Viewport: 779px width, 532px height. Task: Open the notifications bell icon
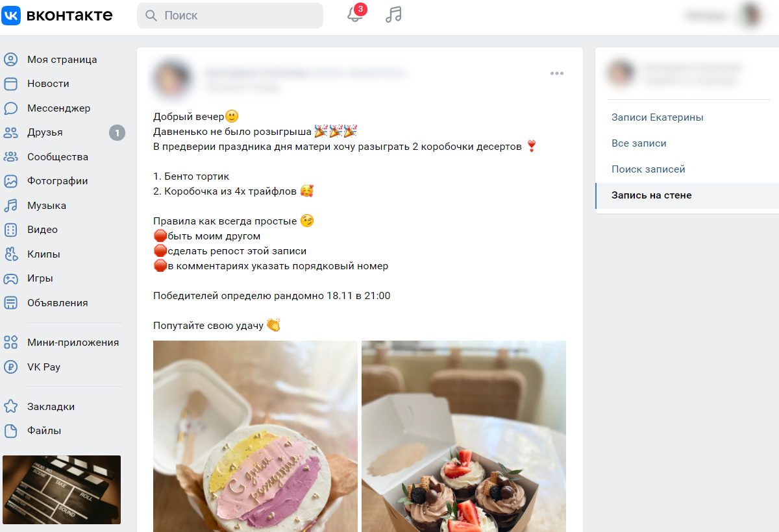[355, 14]
